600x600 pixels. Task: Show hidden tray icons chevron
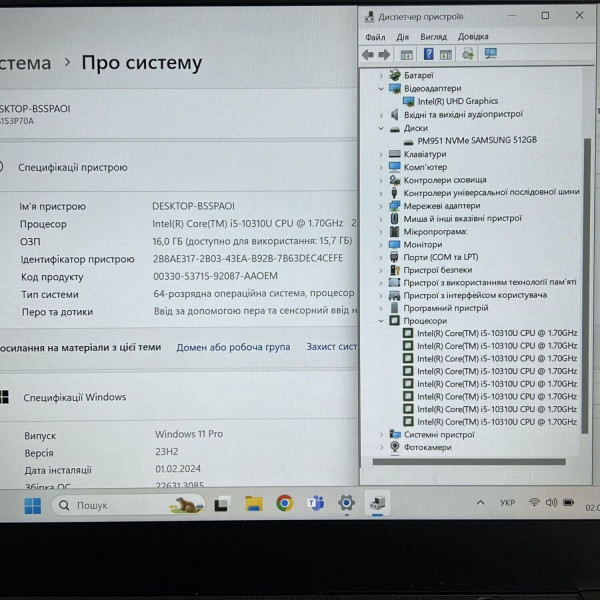[481, 502]
